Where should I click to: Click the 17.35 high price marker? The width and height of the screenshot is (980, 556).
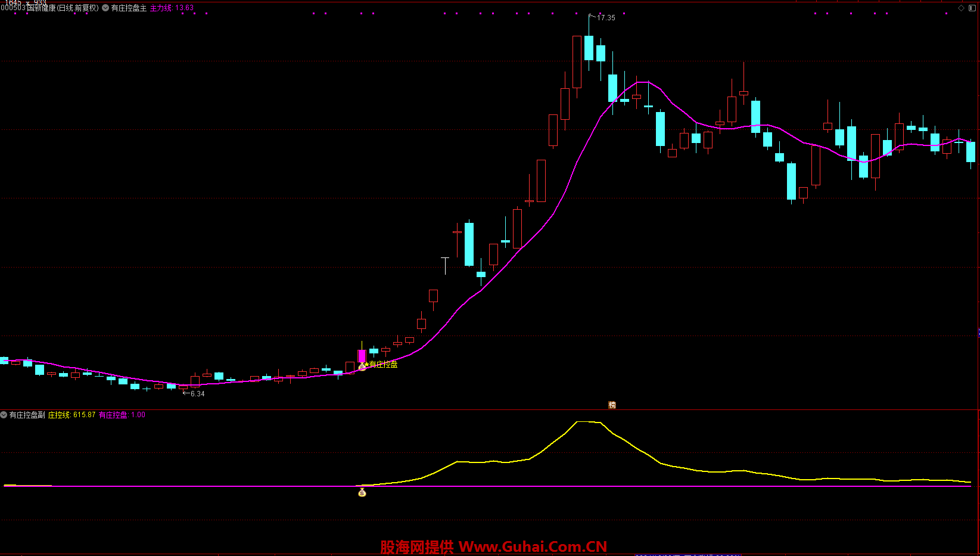pos(606,18)
